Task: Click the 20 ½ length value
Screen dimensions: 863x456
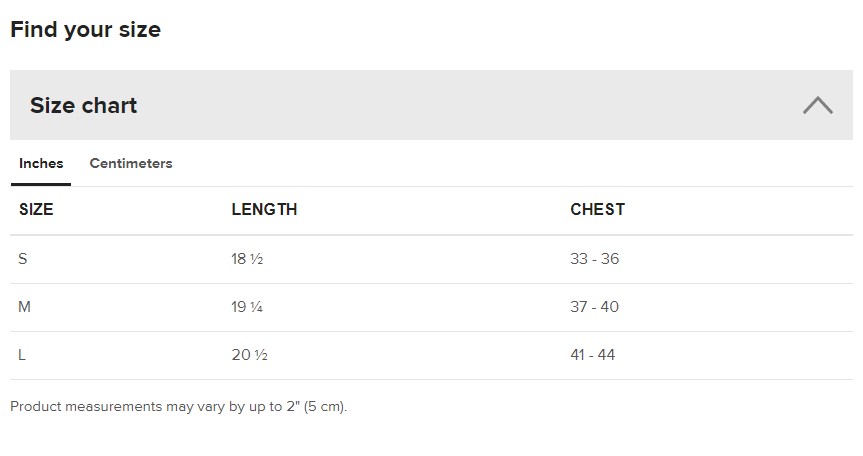Action: click(x=249, y=355)
